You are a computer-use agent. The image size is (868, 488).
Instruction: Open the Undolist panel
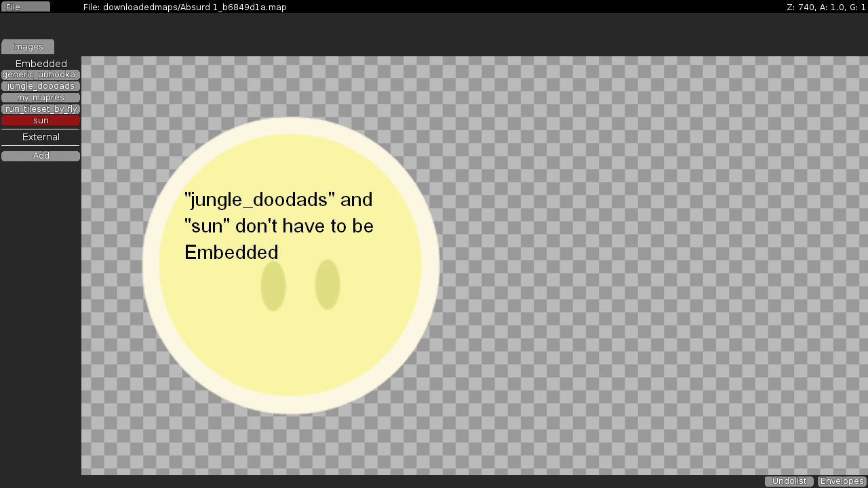click(789, 481)
